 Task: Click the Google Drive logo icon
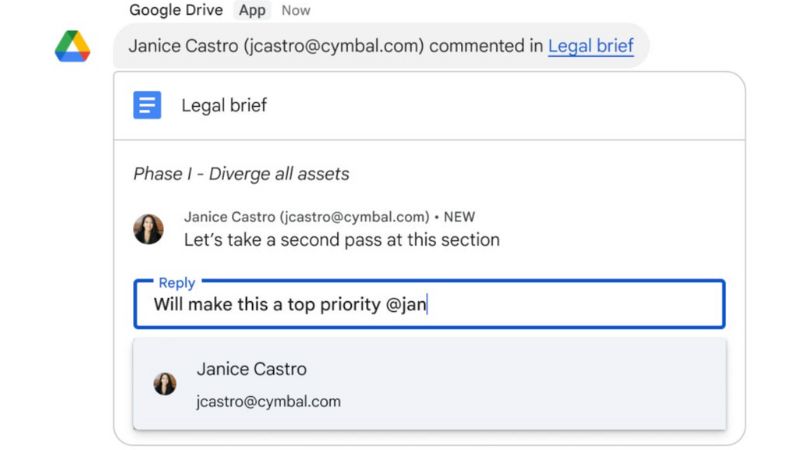pos(72,46)
